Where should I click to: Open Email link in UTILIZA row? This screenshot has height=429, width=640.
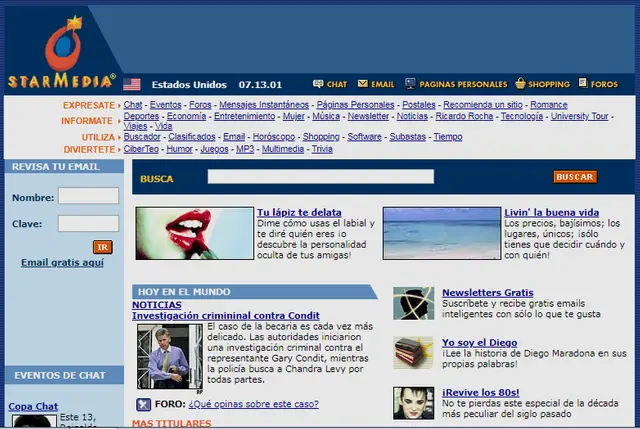[x=234, y=137]
